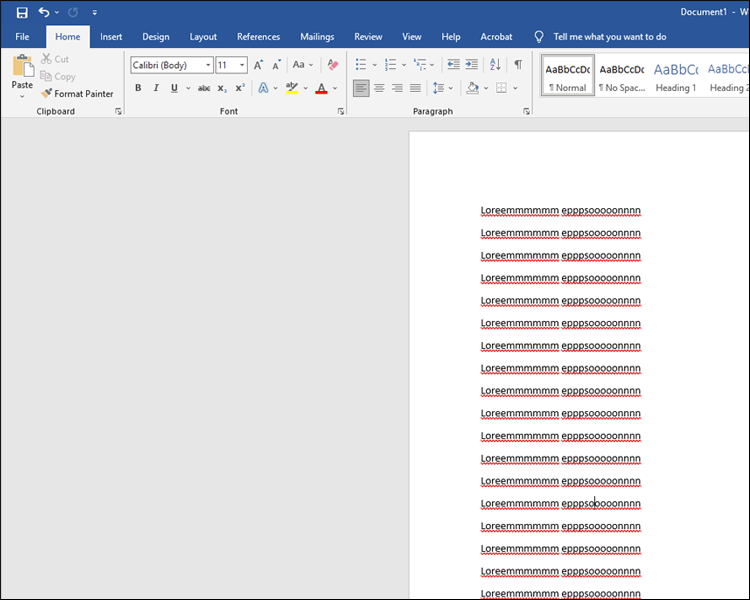Increase the paragraph indent
The height and width of the screenshot is (600, 750).
click(472, 65)
